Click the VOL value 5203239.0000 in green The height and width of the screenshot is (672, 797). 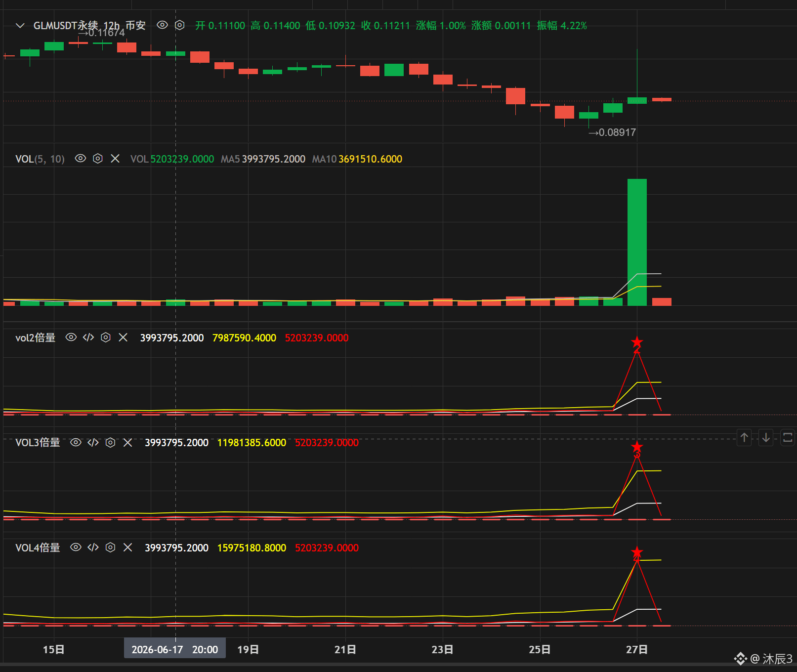point(182,159)
